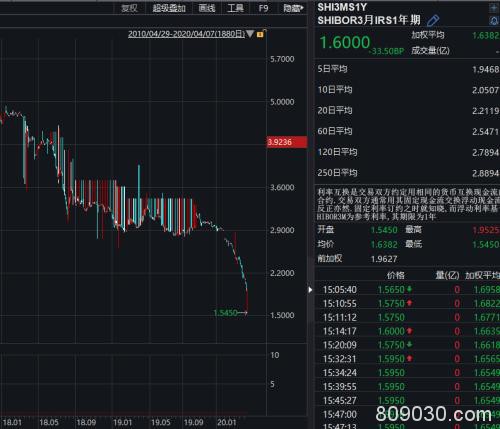
Task: Click the 成交量(亿) label
Action: [x=430, y=51]
